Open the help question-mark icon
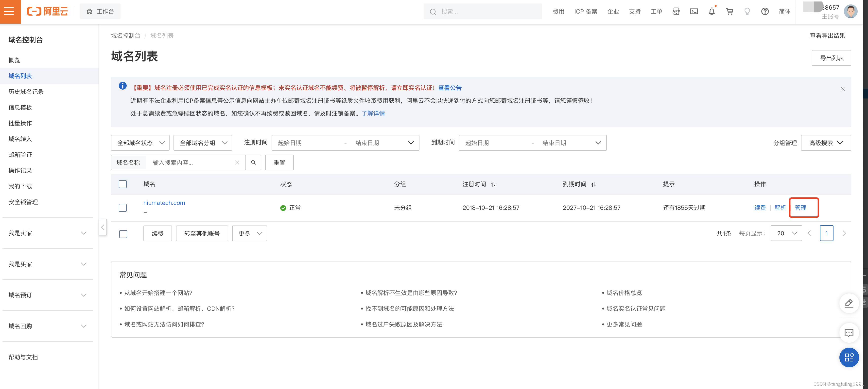The width and height of the screenshot is (868, 389). coord(765,11)
